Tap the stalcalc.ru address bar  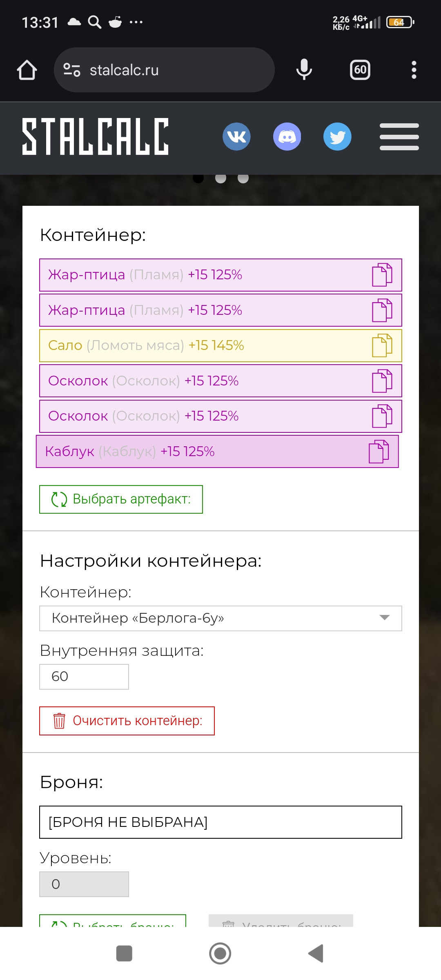pos(164,70)
